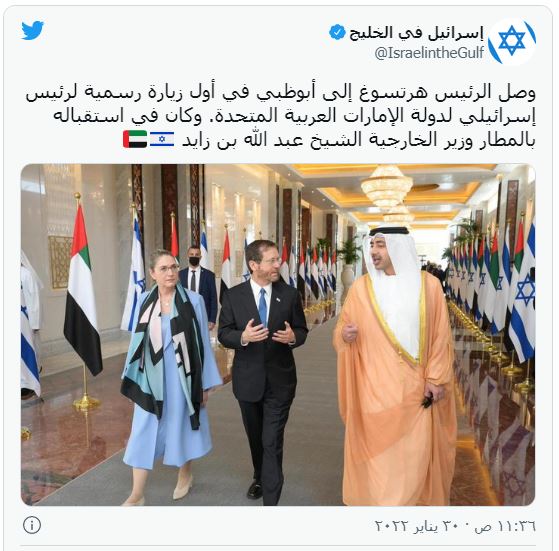The image size is (559, 551).
Task: Click the second tweet line starting إسرائيلي لدولة
Action: (x=294, y=117)
